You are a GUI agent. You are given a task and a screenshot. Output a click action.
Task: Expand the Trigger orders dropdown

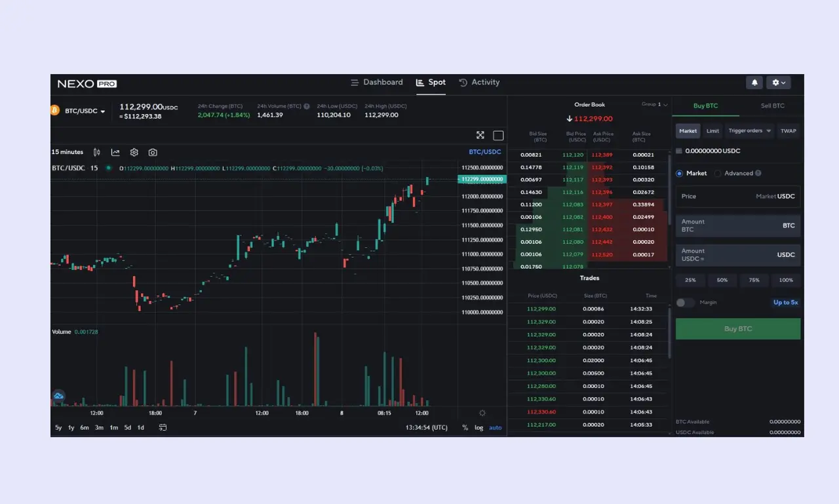(750, 131)
